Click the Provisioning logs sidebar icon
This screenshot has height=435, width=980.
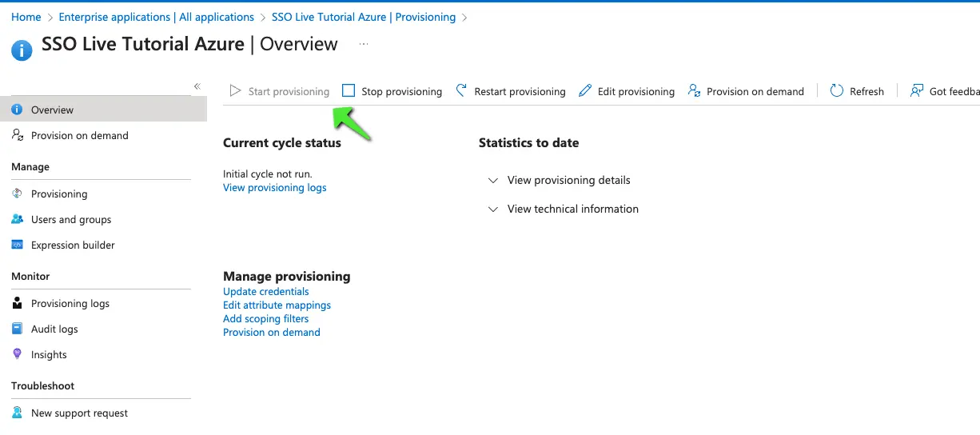pyautogui.click(x=17, y=303)
